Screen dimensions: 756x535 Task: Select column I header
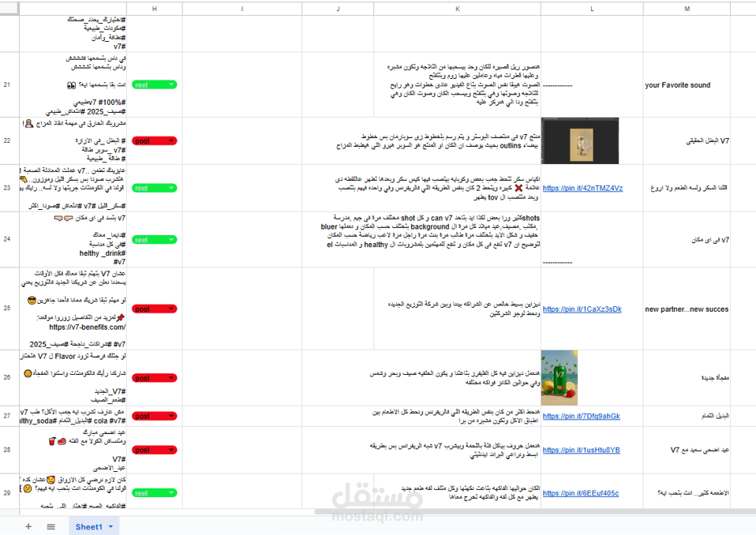click(242, 9)
